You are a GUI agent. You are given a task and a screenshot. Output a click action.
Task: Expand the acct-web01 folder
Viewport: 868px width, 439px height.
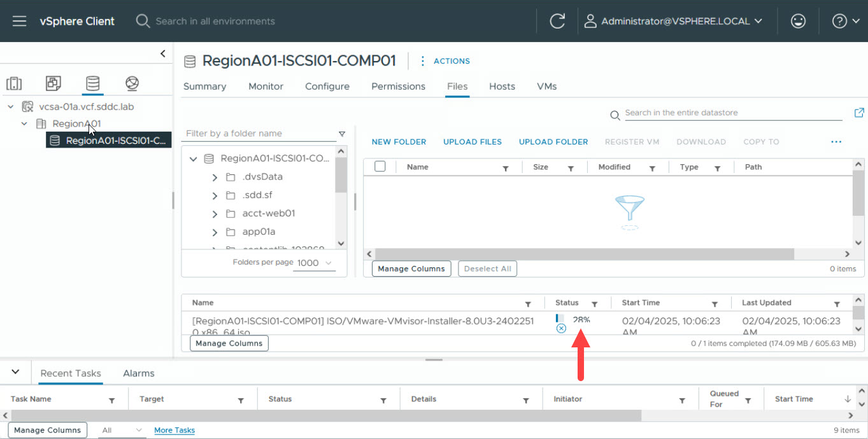(215, 214)
